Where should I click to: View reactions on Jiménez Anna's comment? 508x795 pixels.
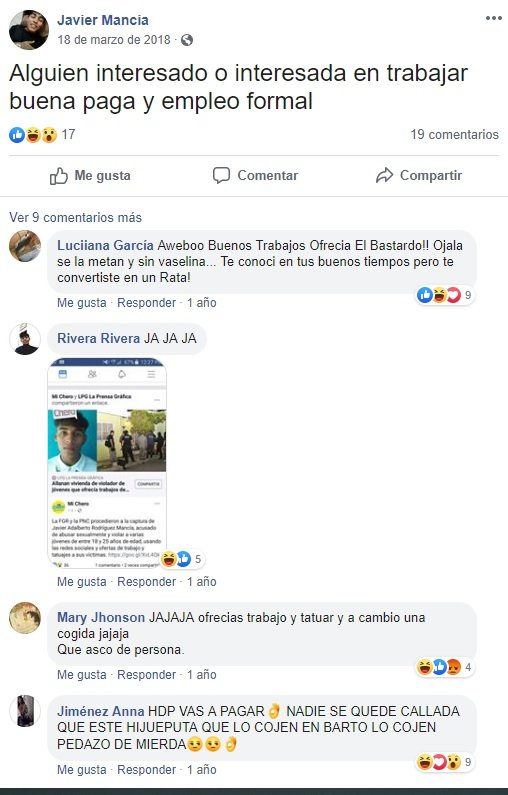click(445, 762)
